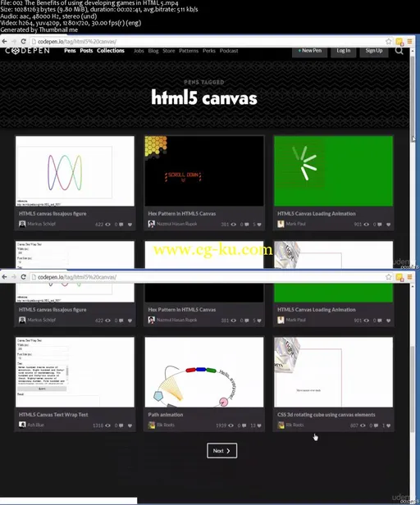Click the heart icon on Path animation card
The width and height of the screenshot is (420, 505).
(x=259, y=425)
